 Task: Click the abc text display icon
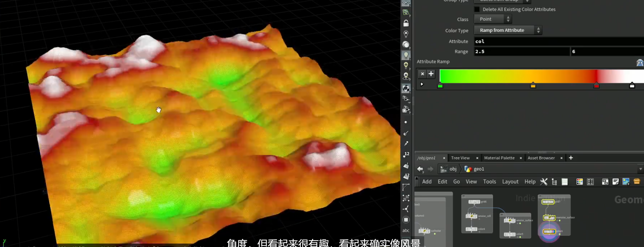click(406, 230)
